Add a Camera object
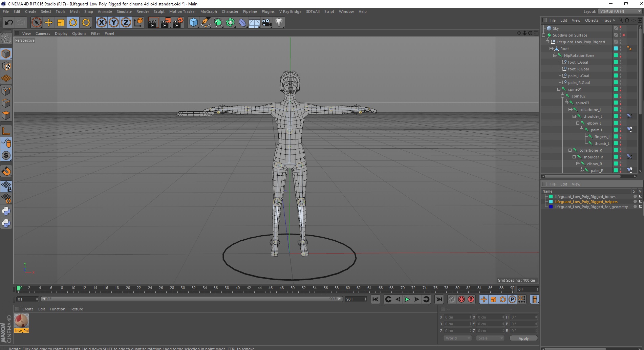 [266, 23]
